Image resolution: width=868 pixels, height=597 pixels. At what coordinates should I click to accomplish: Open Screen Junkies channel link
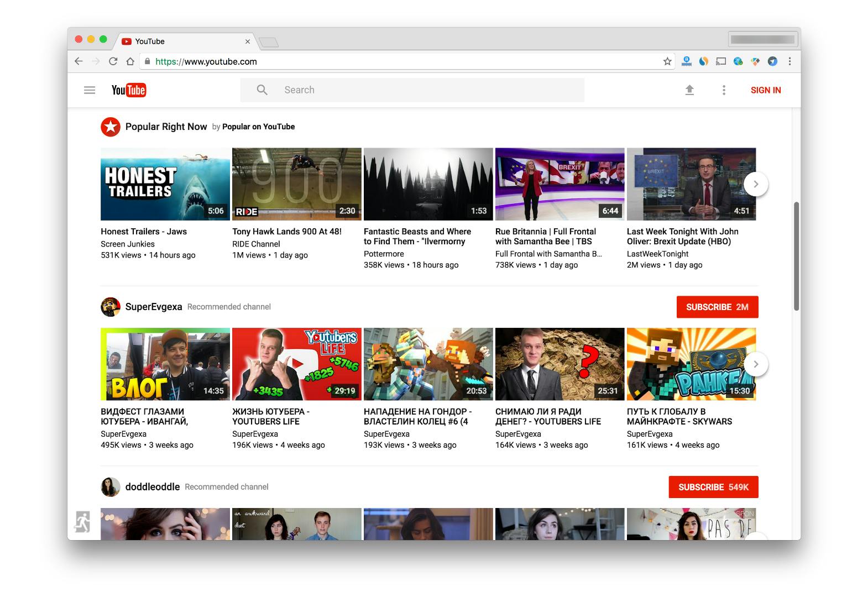pyautogui.click(x=128, y=244)
